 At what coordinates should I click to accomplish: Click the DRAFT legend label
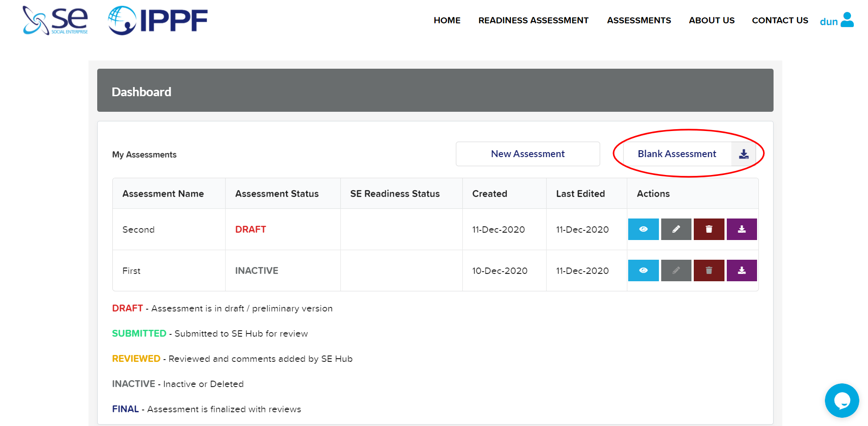pos(127,308)
